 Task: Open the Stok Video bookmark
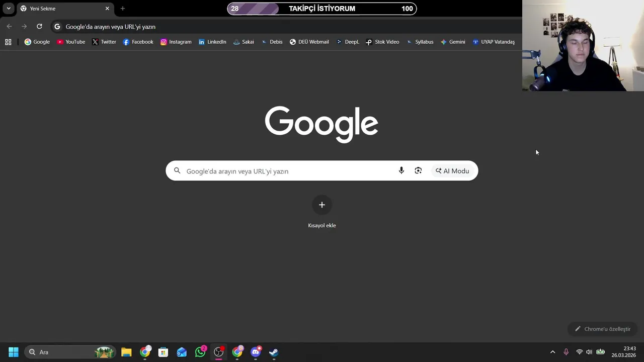tap(382, 42)
